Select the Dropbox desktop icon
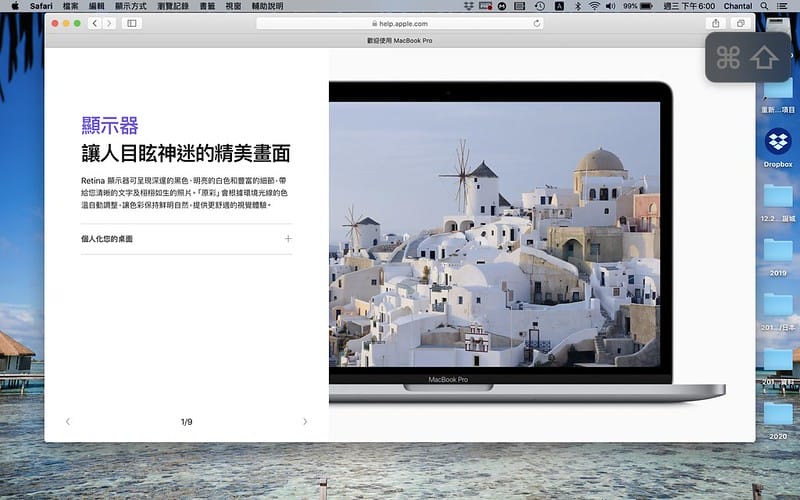This screenshot has width=800, height=500. [778, 147]
